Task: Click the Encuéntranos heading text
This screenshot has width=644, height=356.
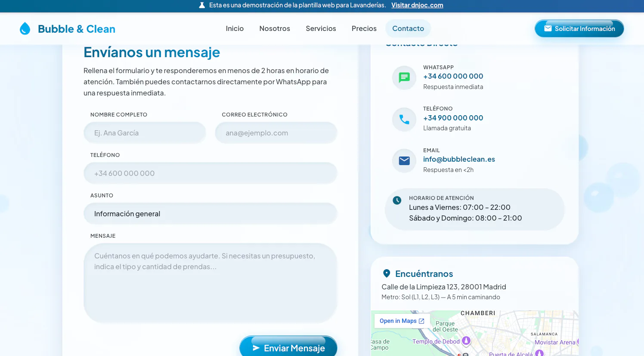Action: 424,274
